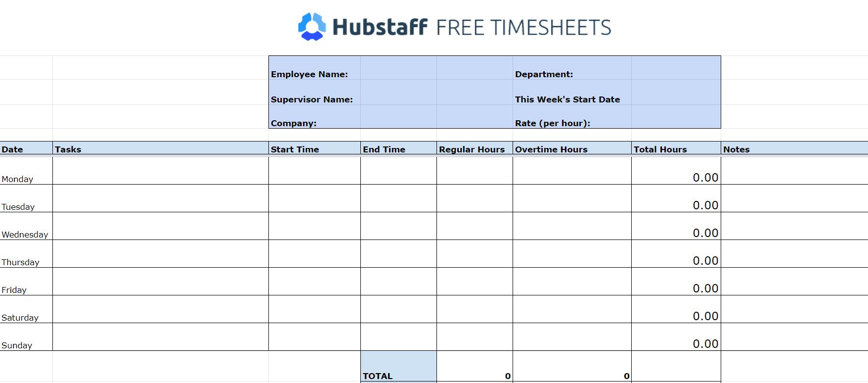Click Monday's Start Time cell
868x383 pixels.
(314, 171)
